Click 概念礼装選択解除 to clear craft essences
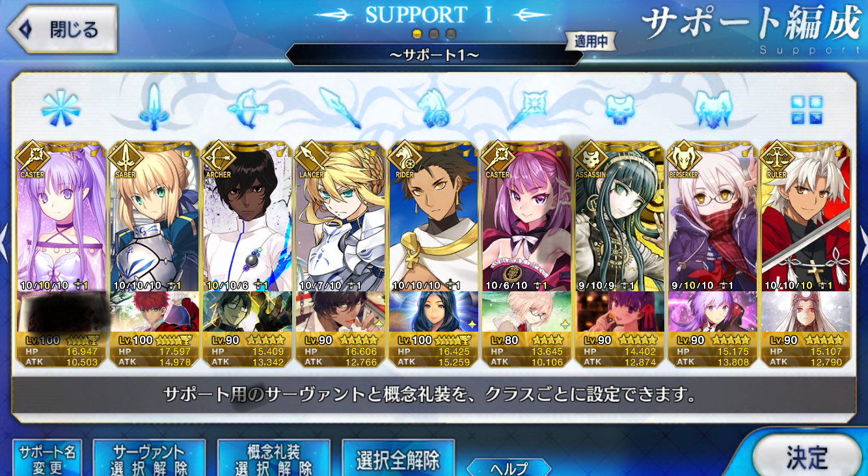Viewport: 868px width, 476px height. [x=274, y=458]
